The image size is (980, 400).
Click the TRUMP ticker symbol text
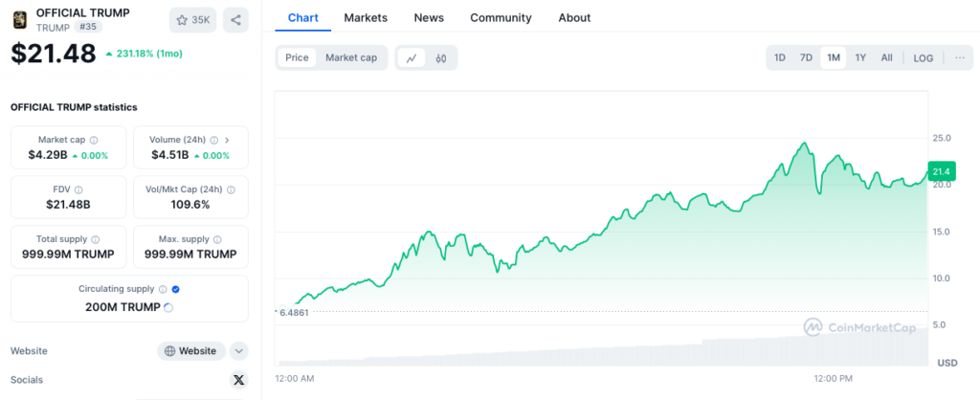54,28
